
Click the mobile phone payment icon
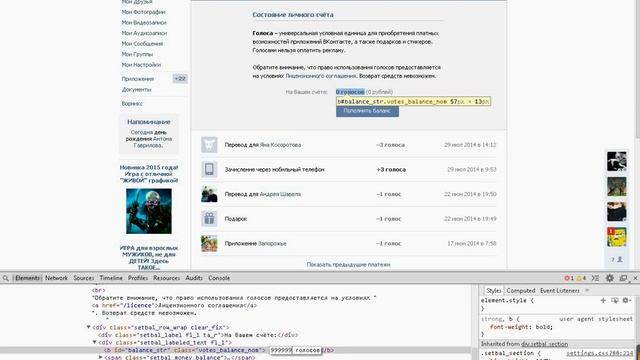(x=209, y=169)
